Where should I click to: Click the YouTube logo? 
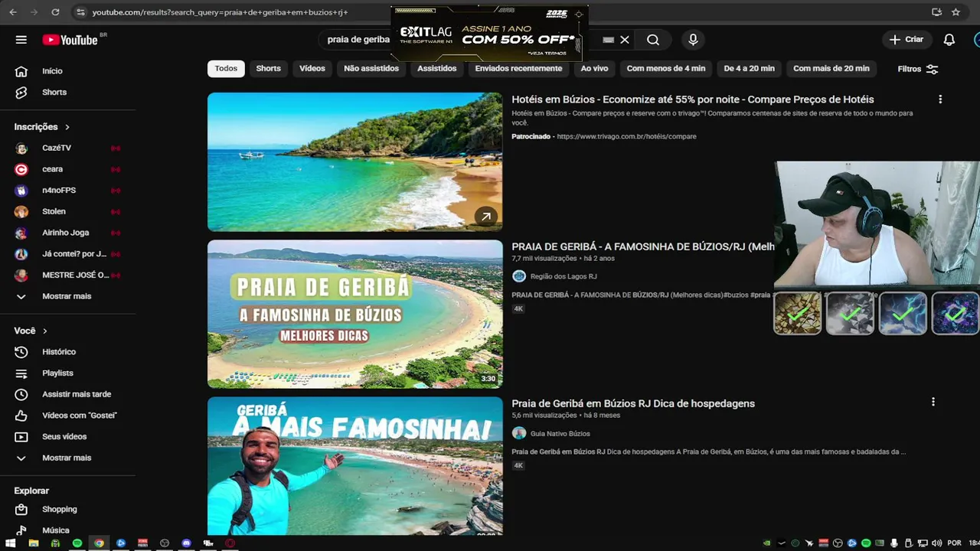(70, 40)
